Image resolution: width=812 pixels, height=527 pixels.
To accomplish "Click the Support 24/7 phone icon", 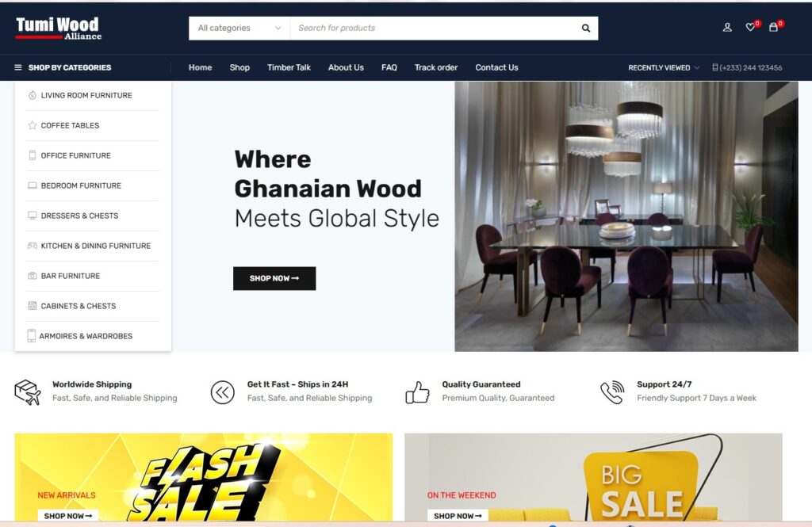I will click(x=612, y=392).
